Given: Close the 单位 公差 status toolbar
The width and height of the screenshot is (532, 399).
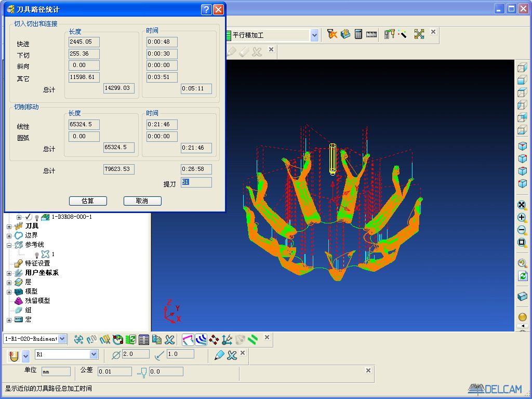Looking at the screenshot, I should [368, 370].
